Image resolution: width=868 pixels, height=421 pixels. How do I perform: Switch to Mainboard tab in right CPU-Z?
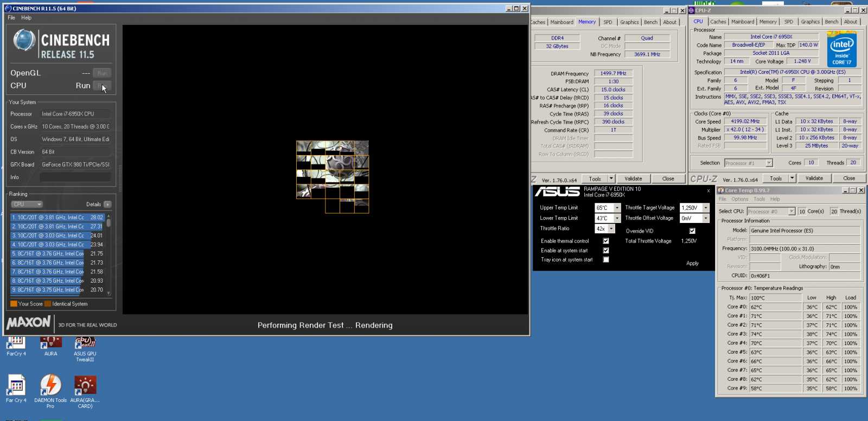coord(743,22)
